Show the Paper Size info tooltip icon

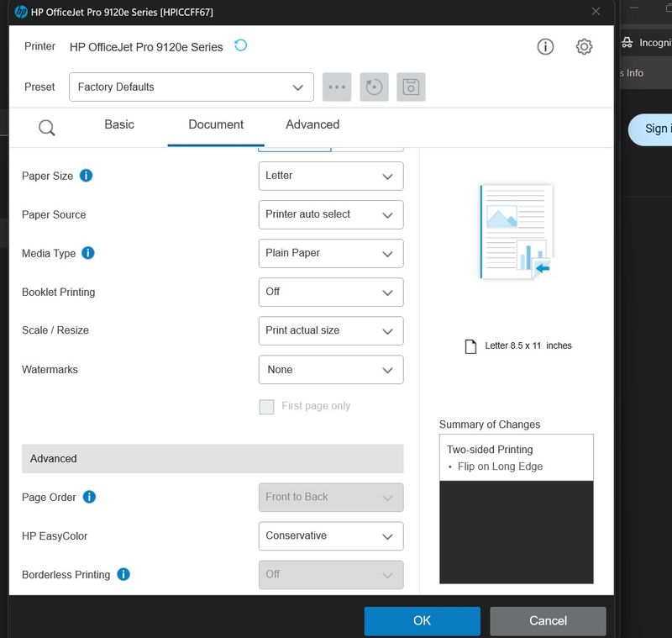(87, 176)
